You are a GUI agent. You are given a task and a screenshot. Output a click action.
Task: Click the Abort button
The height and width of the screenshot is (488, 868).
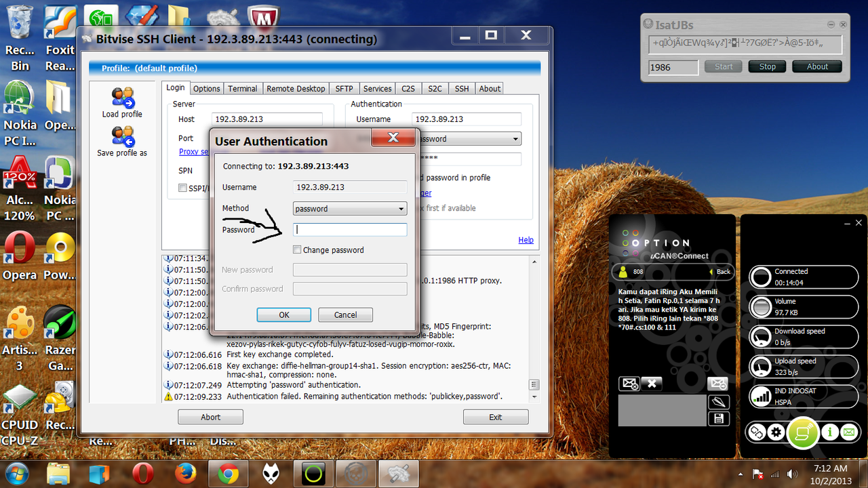(210, 417)
